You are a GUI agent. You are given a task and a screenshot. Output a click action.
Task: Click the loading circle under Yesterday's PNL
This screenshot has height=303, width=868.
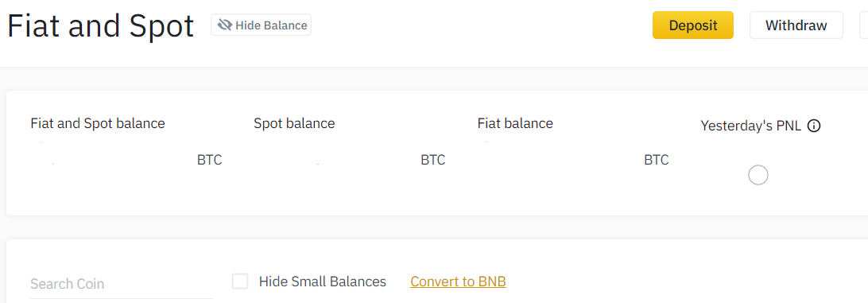[x=758, y=175]
